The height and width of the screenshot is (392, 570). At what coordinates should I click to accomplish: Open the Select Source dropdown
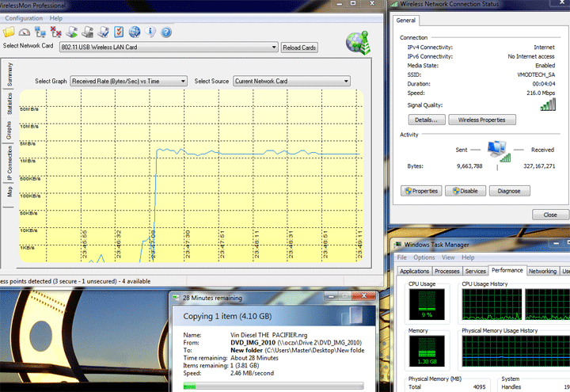click(x=346, y=81)
